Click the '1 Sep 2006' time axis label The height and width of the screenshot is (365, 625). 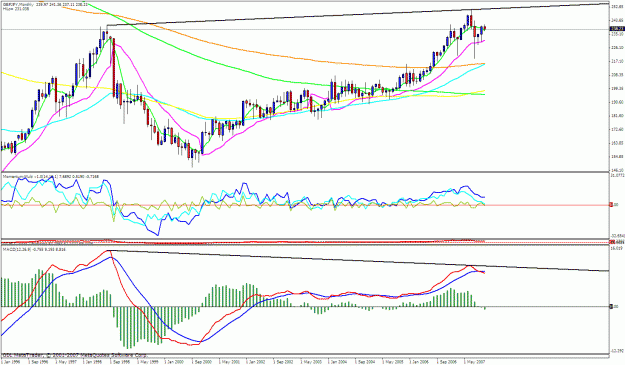pos(446,361)
